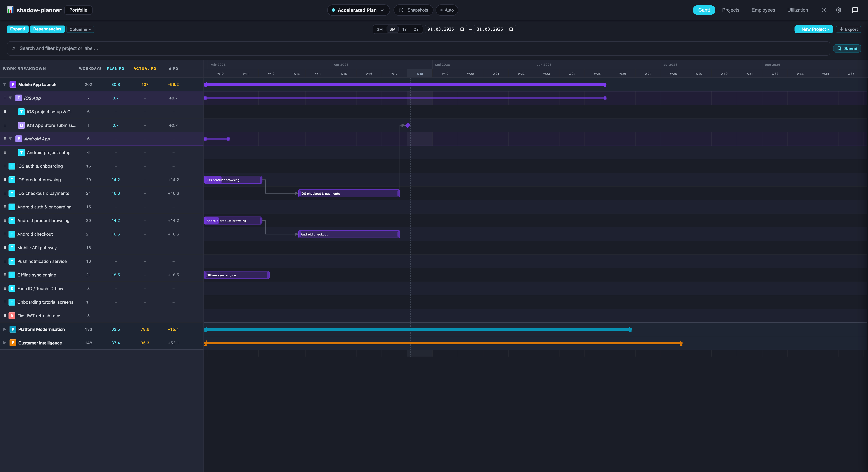868x472 pixels.
Task: Click the drag handle of Onboarding tutorial screens
Action: [5, 302]
